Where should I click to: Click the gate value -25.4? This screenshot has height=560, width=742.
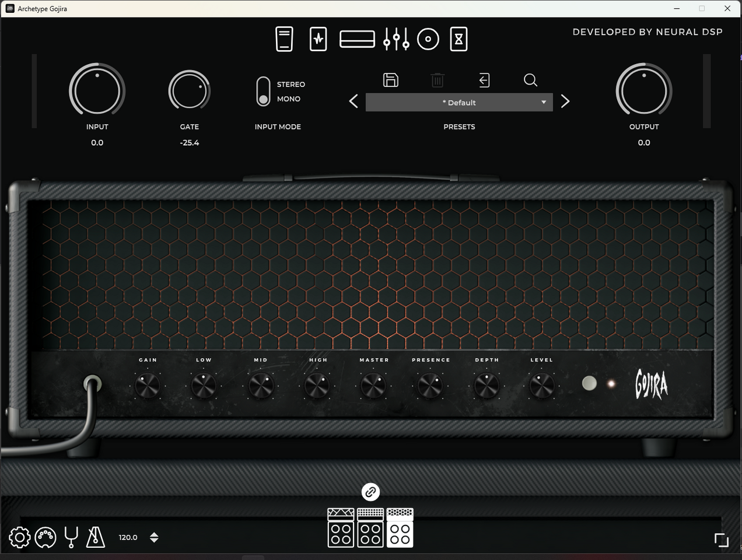click(x=190, y=142)
